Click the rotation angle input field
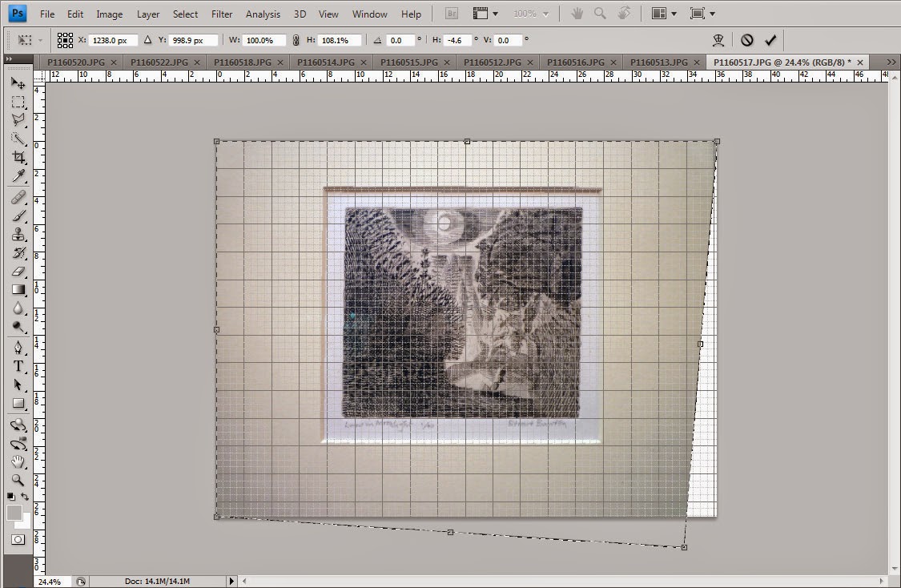 [x=400, y=40]
